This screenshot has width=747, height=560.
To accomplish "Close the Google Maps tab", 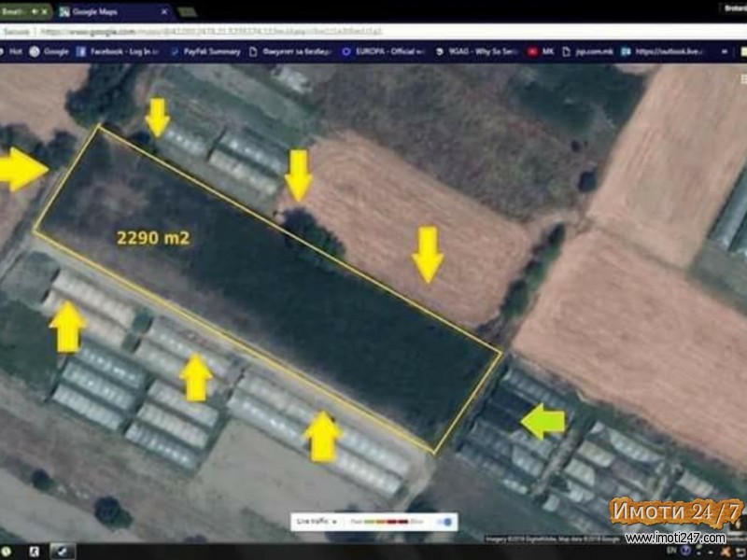I will coord(166,12).
